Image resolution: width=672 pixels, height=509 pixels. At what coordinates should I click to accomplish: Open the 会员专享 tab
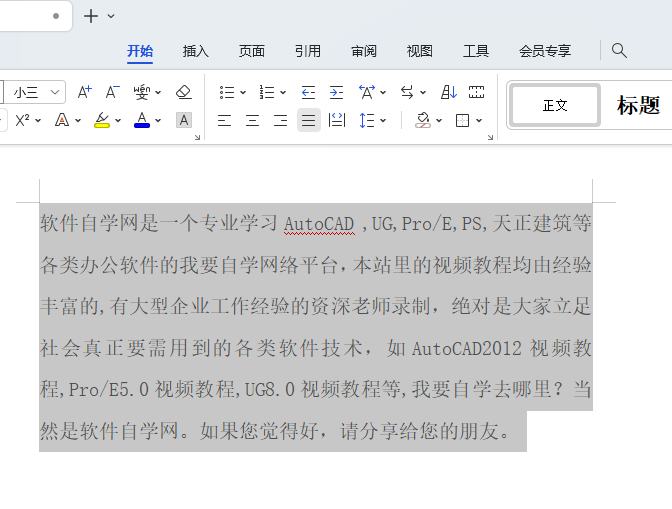point(545,51)
